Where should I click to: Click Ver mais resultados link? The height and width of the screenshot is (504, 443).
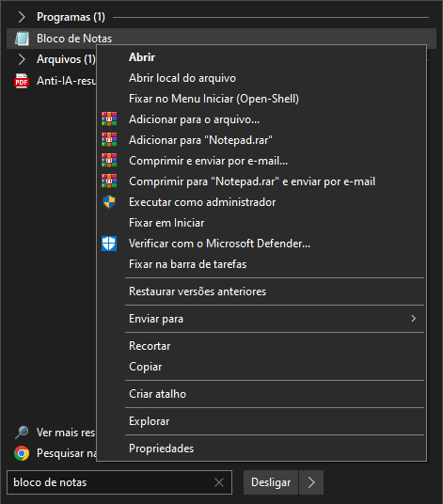coord(66,433)
